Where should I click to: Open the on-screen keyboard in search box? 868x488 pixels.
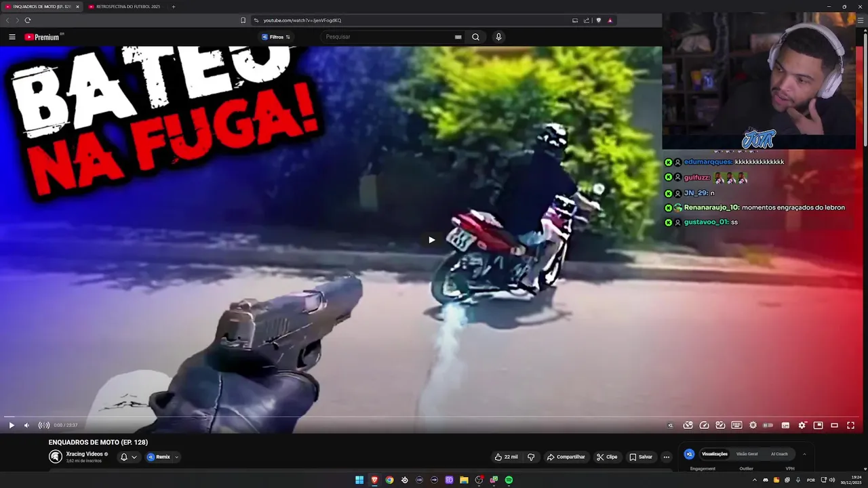click(458, 37)
